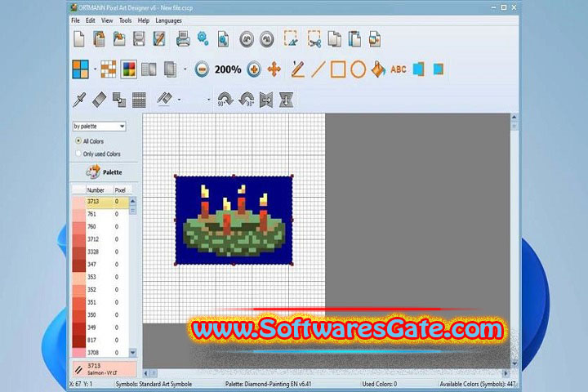Open the print preview magnifier icon

point(223,39)
